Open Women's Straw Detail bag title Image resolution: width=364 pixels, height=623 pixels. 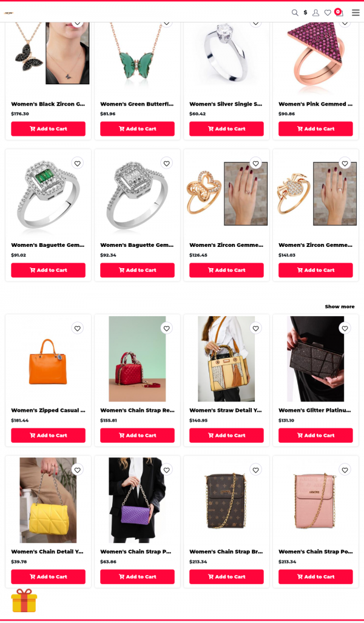point(226,410)
